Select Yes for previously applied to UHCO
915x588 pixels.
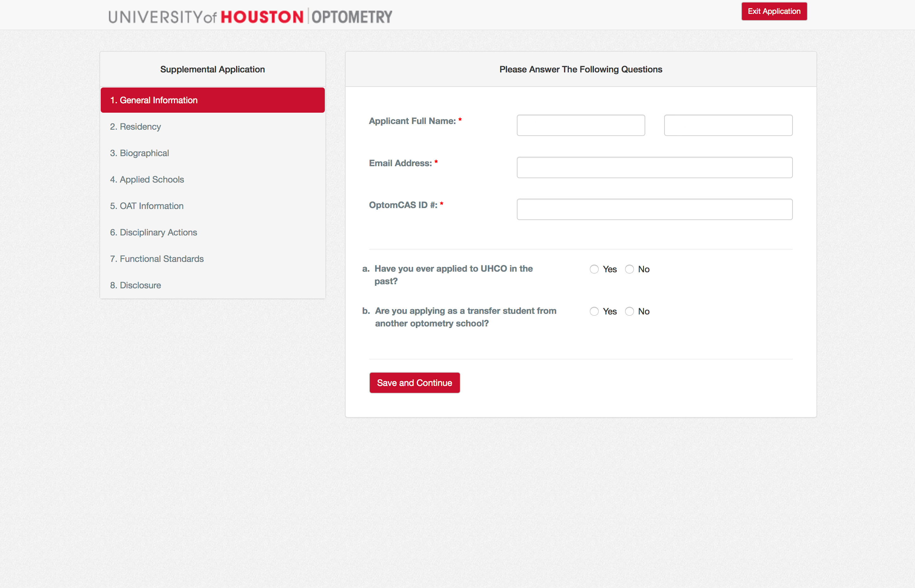[594, 269]
